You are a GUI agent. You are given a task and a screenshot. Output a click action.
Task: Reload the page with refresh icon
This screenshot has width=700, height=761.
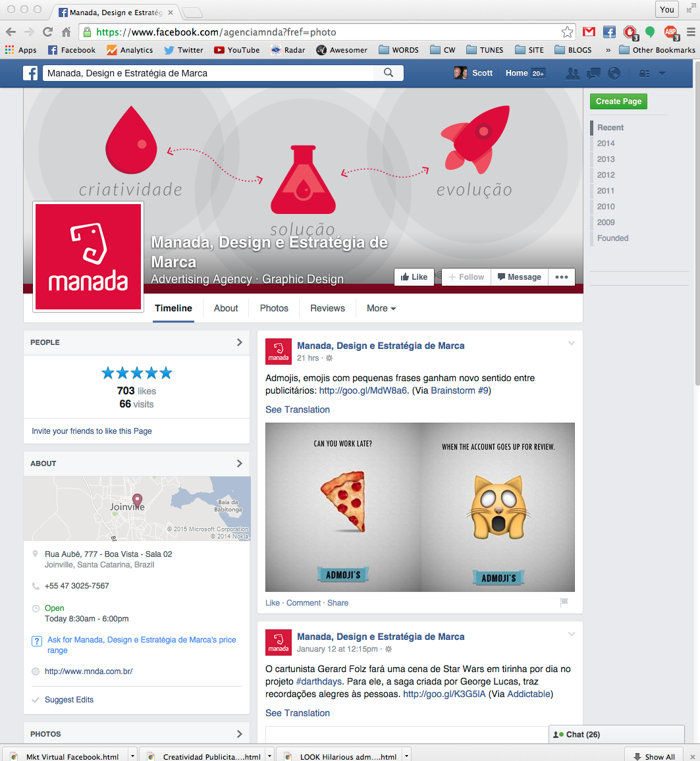(x=47, y=32)
